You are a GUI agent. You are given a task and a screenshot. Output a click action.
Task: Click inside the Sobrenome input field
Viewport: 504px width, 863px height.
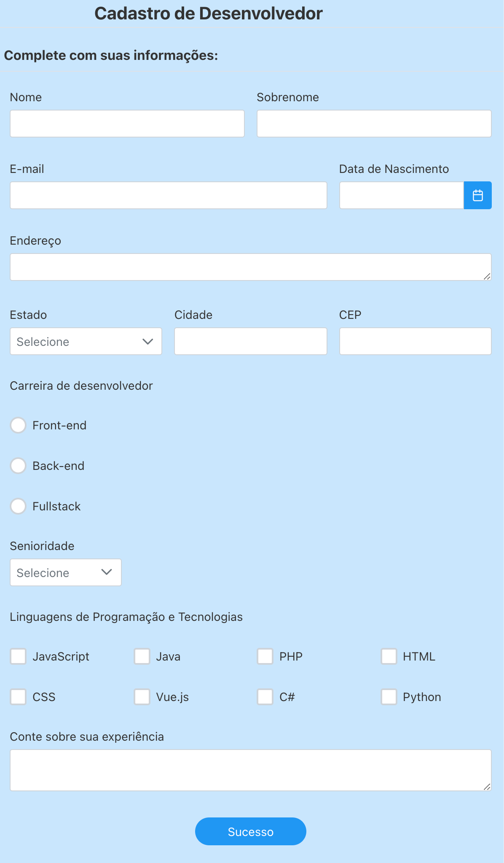coord(374,123)
